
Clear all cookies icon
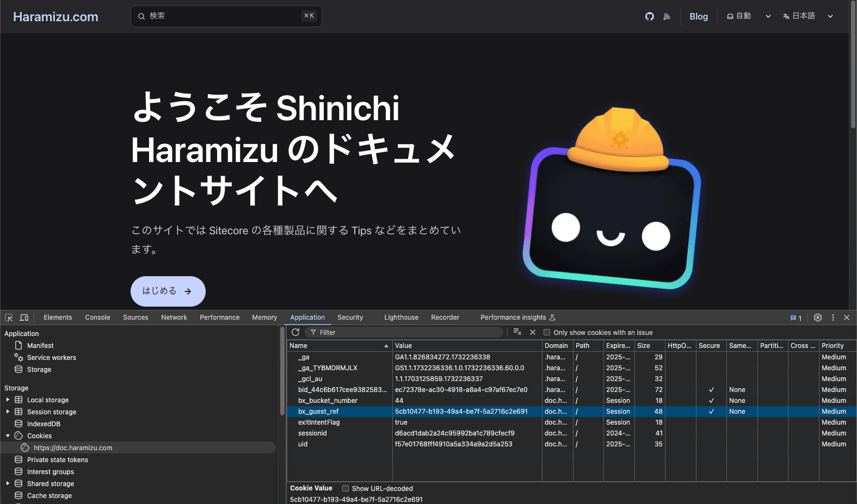517,332
